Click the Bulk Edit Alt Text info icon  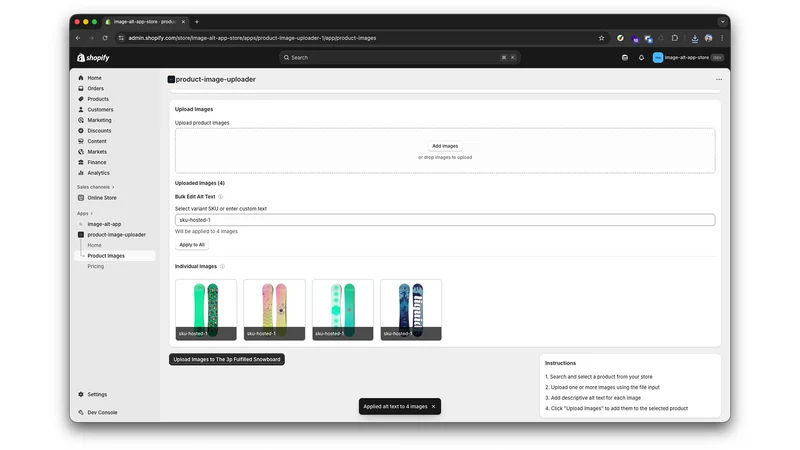click(x=221, y=197)
